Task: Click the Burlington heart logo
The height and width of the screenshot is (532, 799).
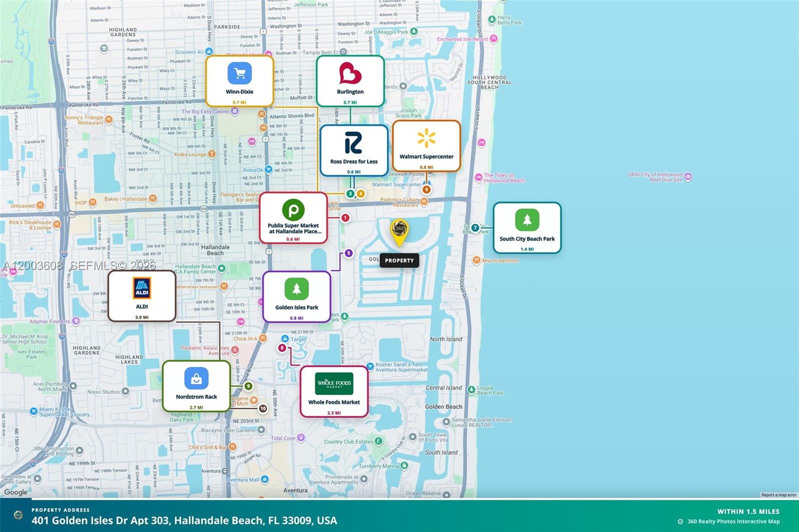Action: click(350, 74)
